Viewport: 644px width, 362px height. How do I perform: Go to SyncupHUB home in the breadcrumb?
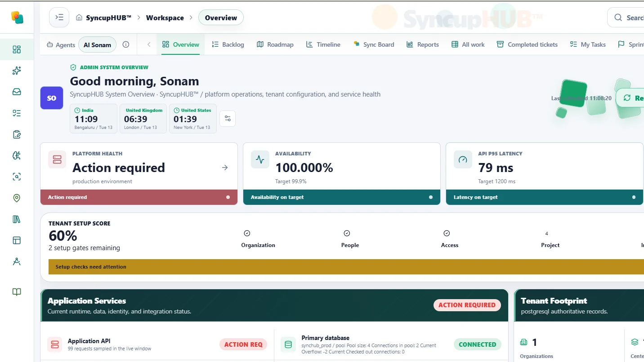104,18
